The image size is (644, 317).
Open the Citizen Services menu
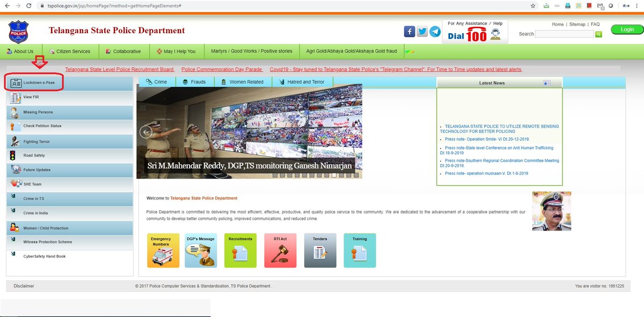70,51
